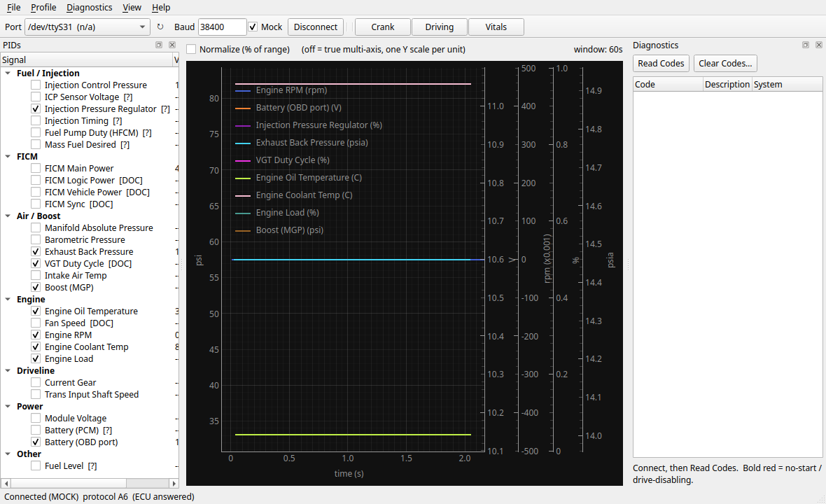Check FICM Sync
This screenshot has width=826, height=504.
(36, 204)
